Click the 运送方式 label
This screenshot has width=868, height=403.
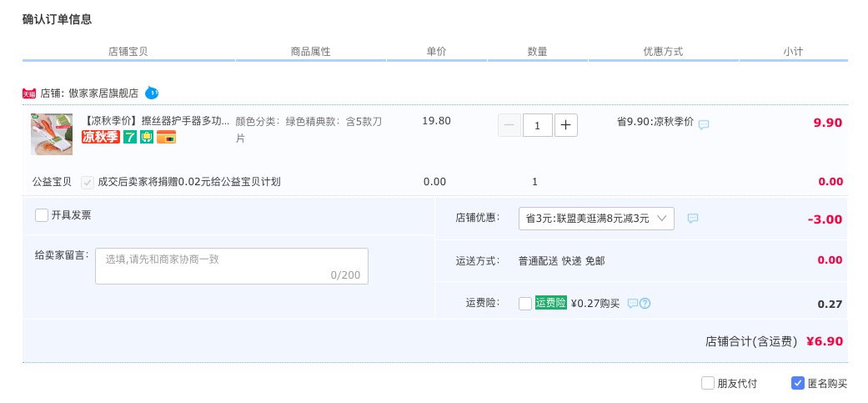(478, 260)
